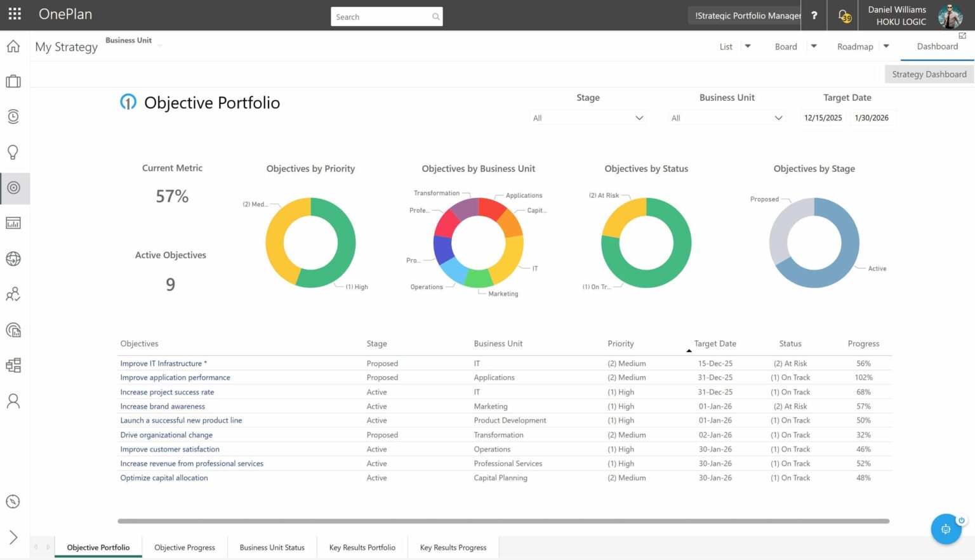This screenshot has width=975, height=560.
Task: Open the Business Unit filter dropdown
Action: tap(726, 117)
